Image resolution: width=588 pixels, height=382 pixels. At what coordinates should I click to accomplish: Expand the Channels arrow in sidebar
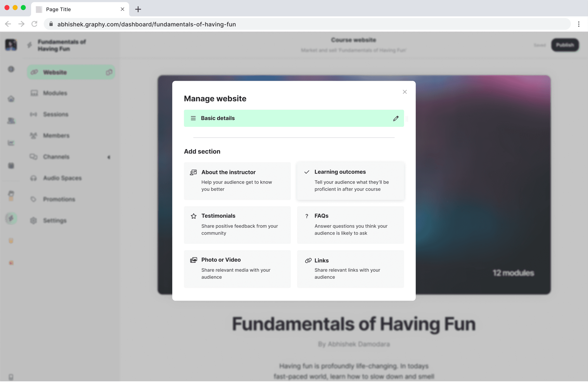tap(109, 157)
